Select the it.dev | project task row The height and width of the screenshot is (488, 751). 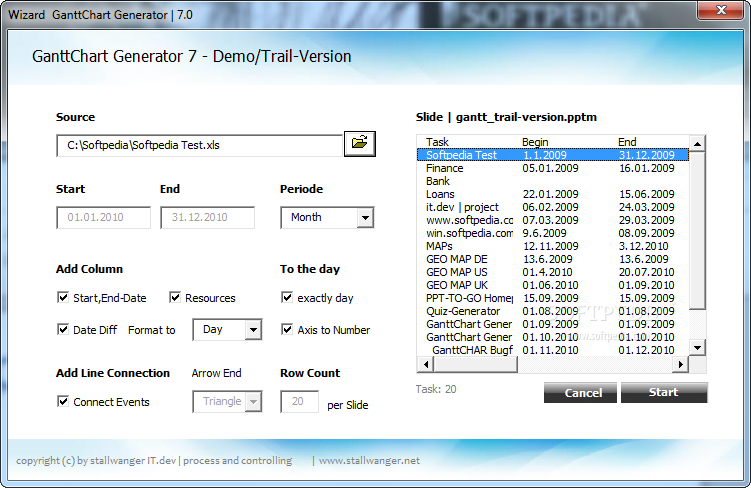tap(553, 207)
